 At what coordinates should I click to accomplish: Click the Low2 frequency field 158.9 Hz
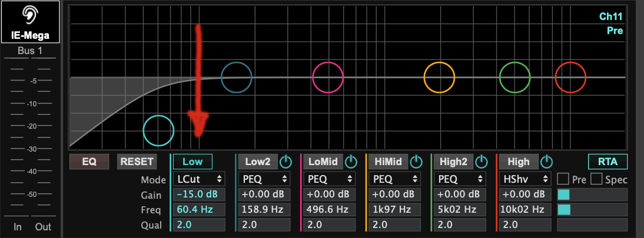point(264,210)
